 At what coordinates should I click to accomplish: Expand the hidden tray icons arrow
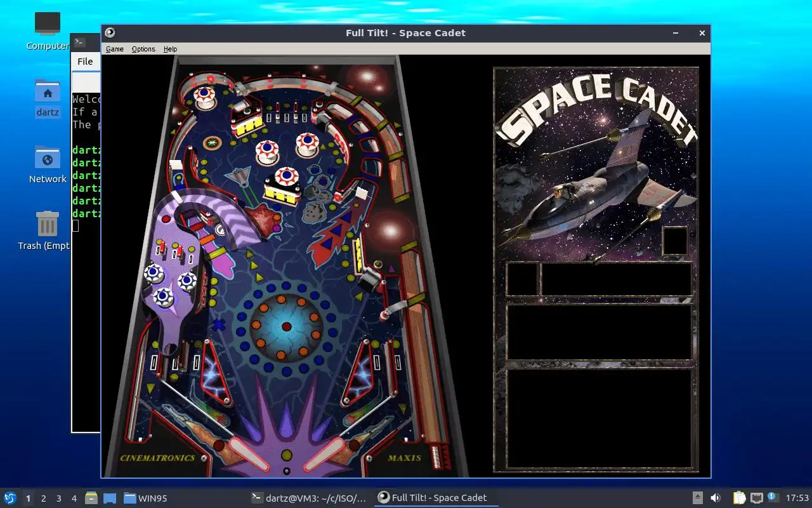[697, 498]
